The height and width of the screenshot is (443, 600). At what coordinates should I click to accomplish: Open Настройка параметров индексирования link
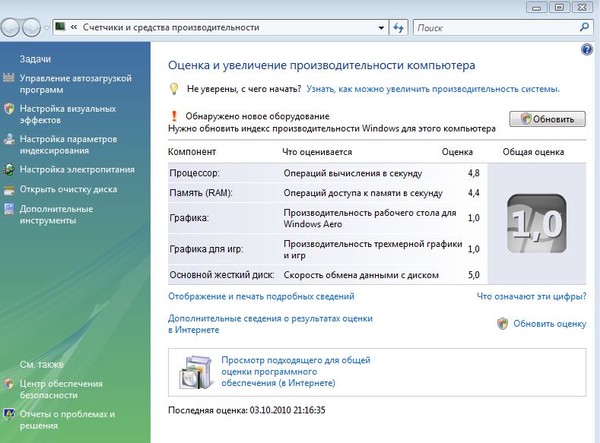point(68,145)
